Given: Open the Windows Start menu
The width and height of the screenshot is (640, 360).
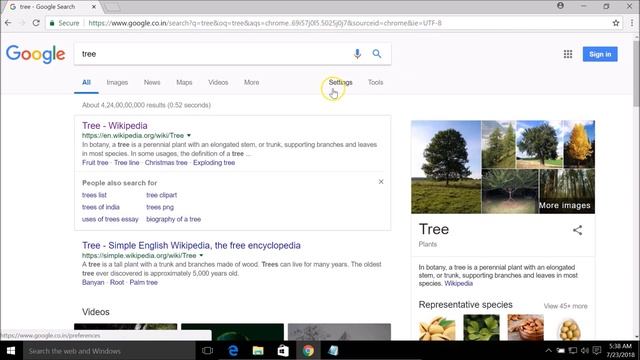Looking at the screenshot, I should 11,351.
